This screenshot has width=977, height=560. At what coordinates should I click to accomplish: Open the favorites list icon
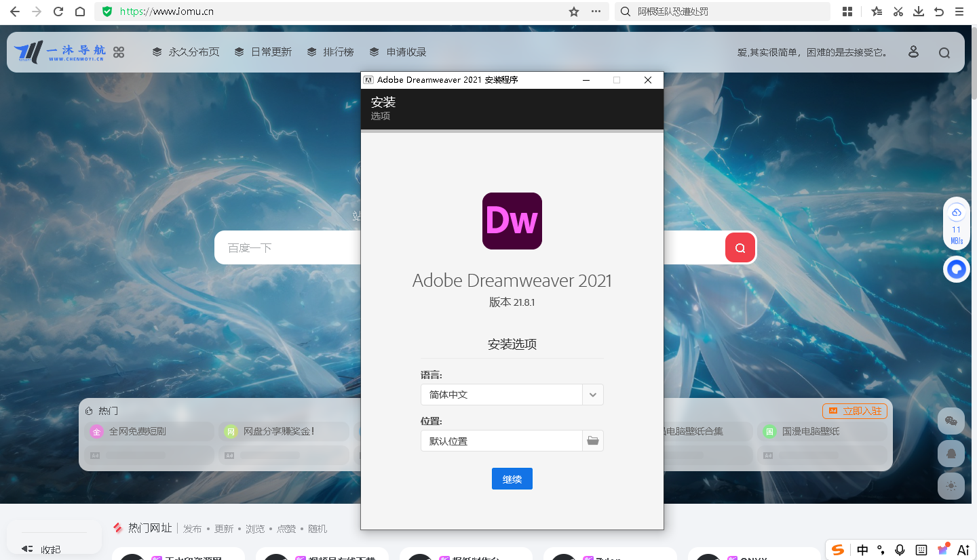(877, 12)
